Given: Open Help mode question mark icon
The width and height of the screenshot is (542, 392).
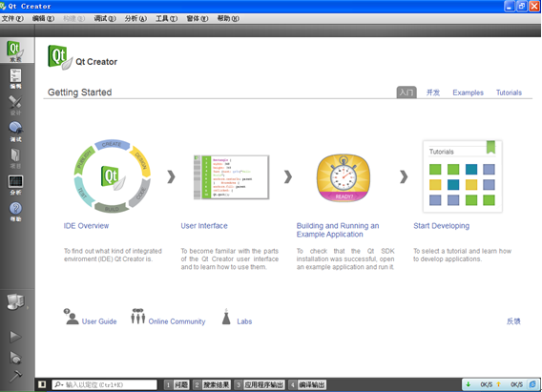Looking at the screenshot, I should [x=15, y=212].
